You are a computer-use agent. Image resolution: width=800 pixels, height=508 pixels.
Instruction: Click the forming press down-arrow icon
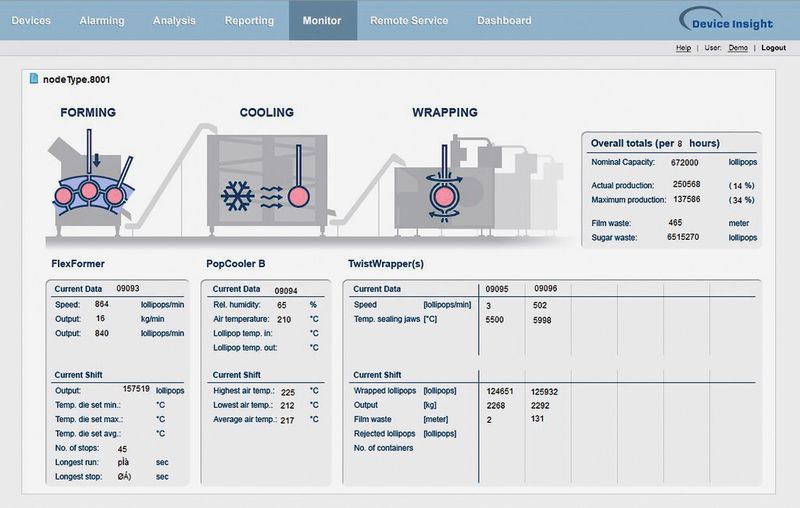tap(96, 163)
